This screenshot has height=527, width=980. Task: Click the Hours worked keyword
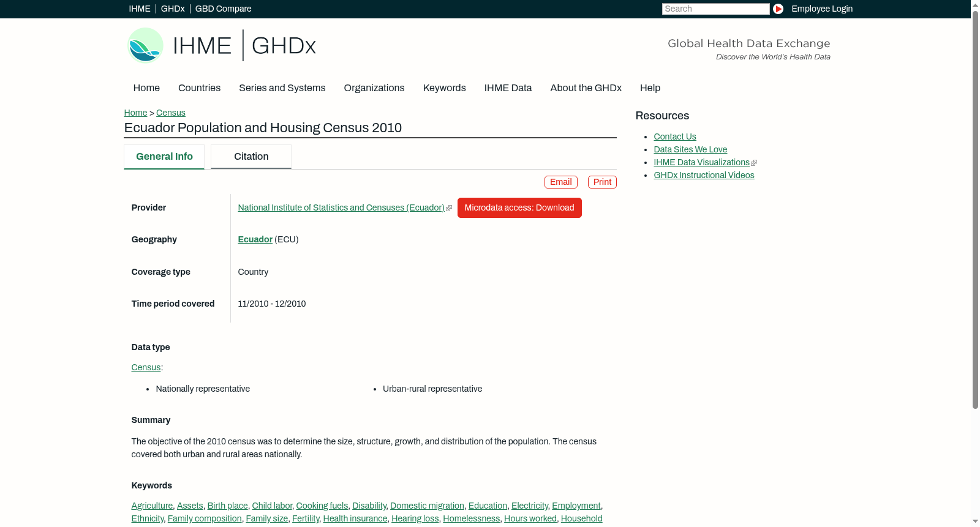tap(530, 518)
